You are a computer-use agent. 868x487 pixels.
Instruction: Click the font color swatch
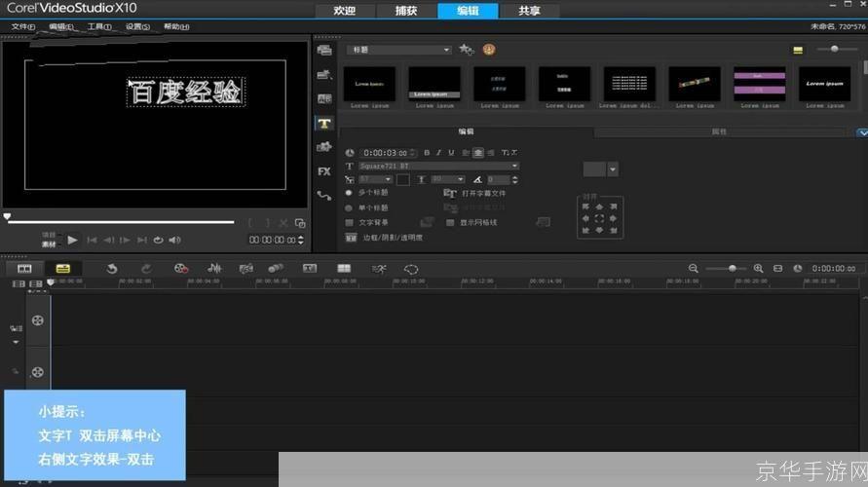pos(403,179)
